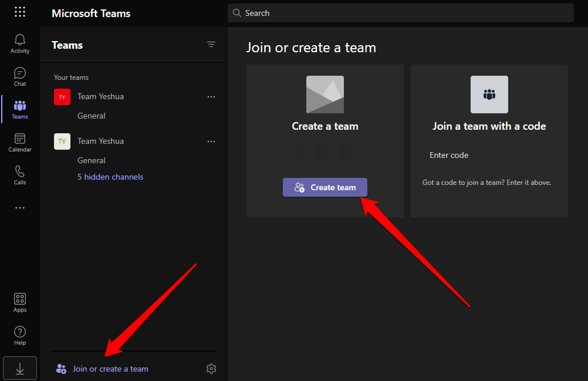
Task: Show more apps via the rail ellipsis
Action: tap(20, 208)
